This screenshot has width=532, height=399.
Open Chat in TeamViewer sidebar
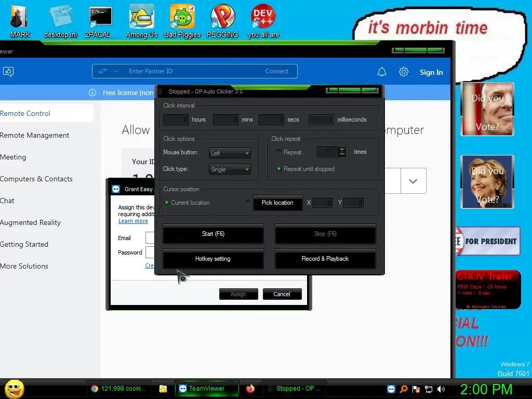pos(7,201)
